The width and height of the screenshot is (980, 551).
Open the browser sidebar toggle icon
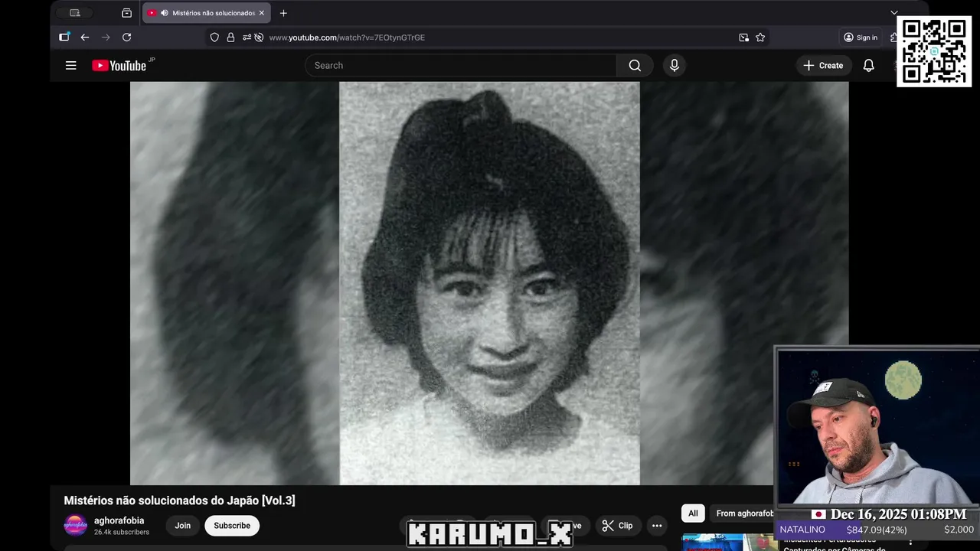tap(64, 37)
